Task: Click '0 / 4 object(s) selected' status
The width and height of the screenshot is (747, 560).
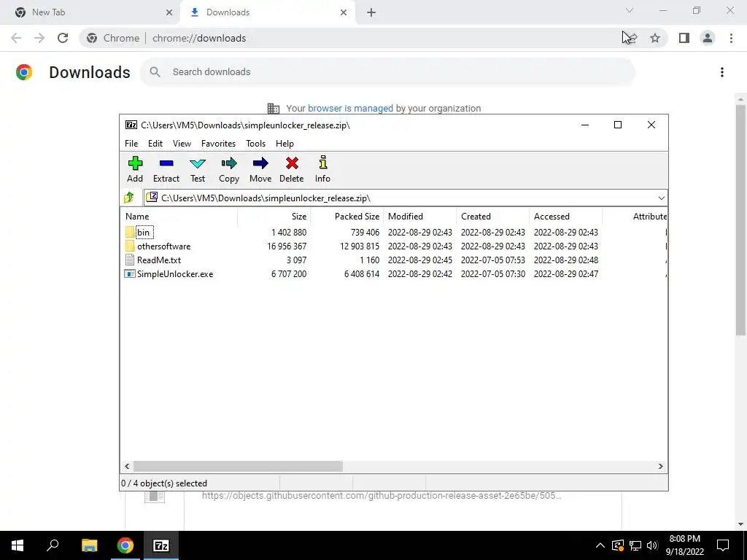Action: point(164,483)
